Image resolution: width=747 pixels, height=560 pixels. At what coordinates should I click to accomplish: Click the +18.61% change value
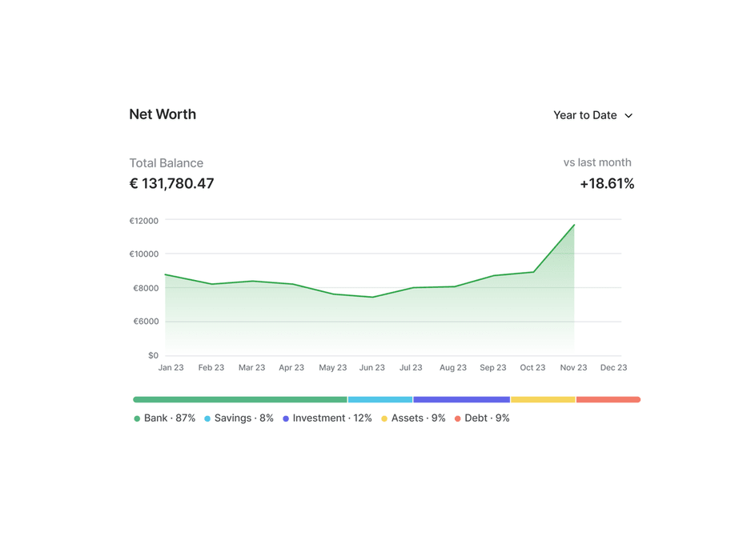(607, 184)
